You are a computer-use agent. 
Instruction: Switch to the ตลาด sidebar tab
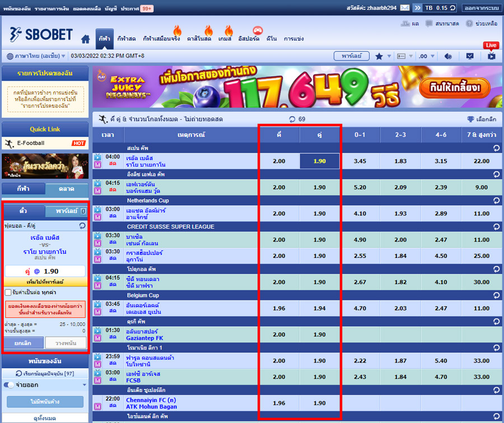pos(67,189)
